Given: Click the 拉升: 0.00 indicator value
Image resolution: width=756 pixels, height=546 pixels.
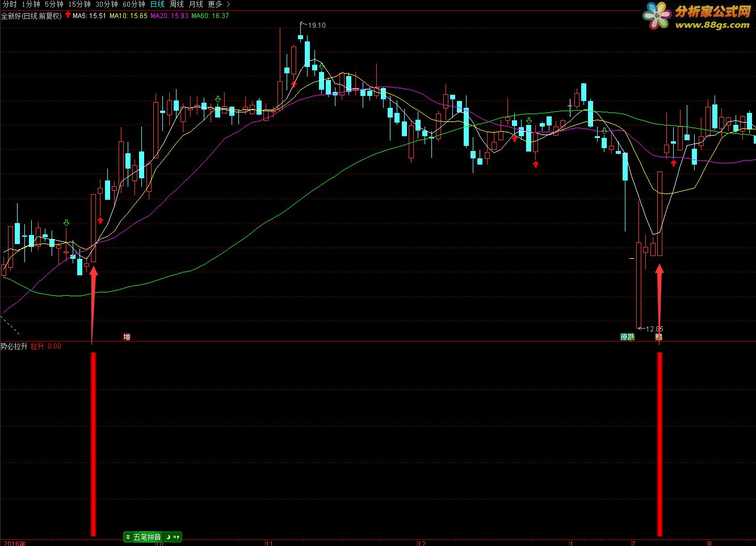Looking at the screenshot, I should (46, 346).
